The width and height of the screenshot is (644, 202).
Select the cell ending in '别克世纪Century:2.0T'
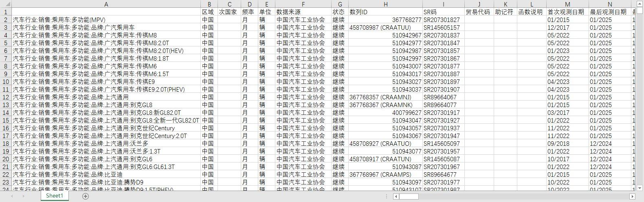(106, 136)
